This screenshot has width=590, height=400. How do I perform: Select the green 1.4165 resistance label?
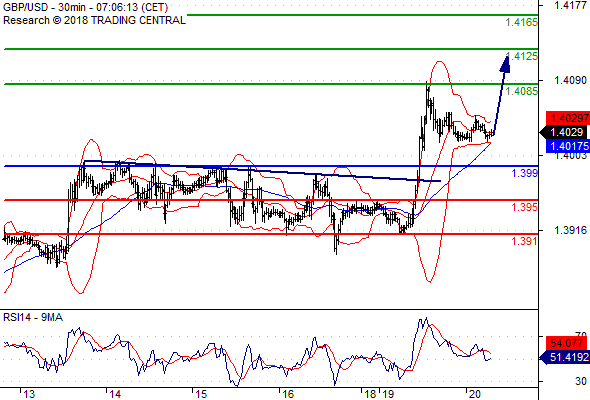pos(521,23)
